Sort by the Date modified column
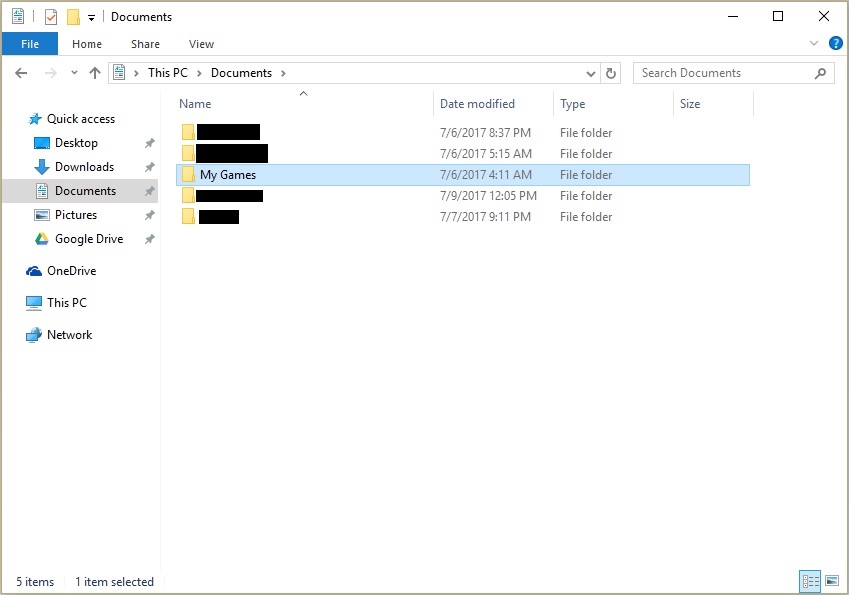Image resolution: width=849 pixels, height=595 pixels. coord(477,104)
